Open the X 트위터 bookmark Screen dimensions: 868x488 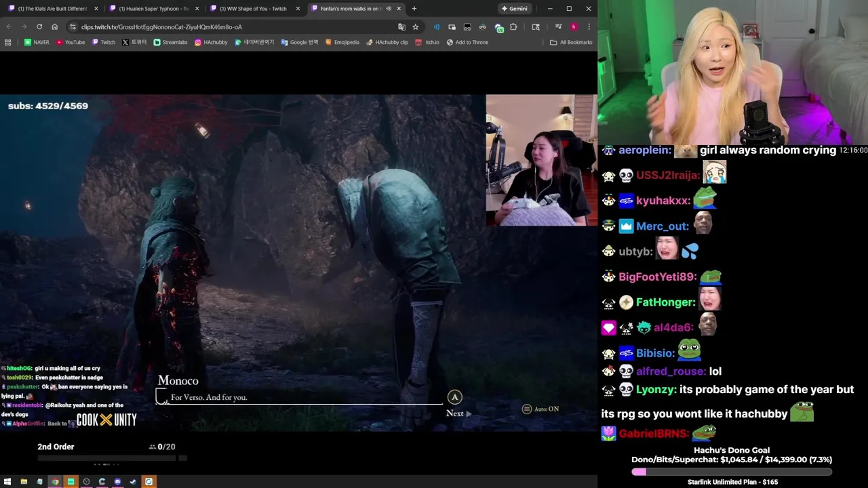coord(134,42)
